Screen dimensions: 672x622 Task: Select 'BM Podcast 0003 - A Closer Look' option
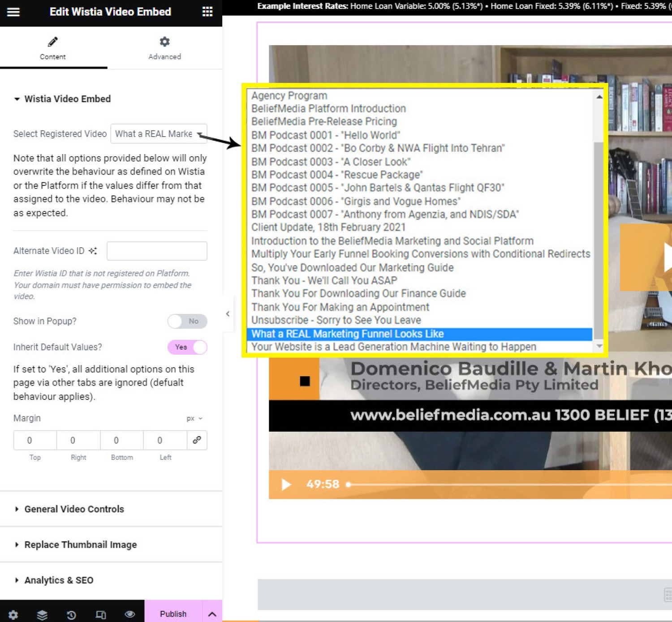(331, 162)
